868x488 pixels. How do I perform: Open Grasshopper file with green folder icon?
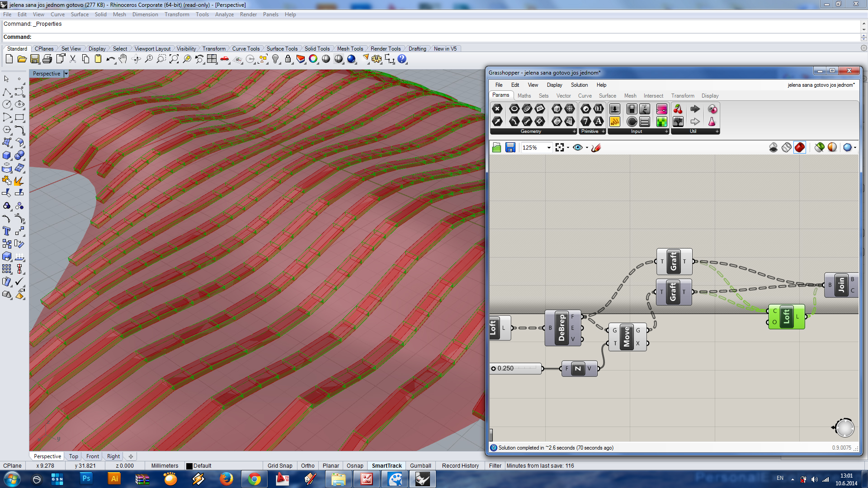point(497,147)
